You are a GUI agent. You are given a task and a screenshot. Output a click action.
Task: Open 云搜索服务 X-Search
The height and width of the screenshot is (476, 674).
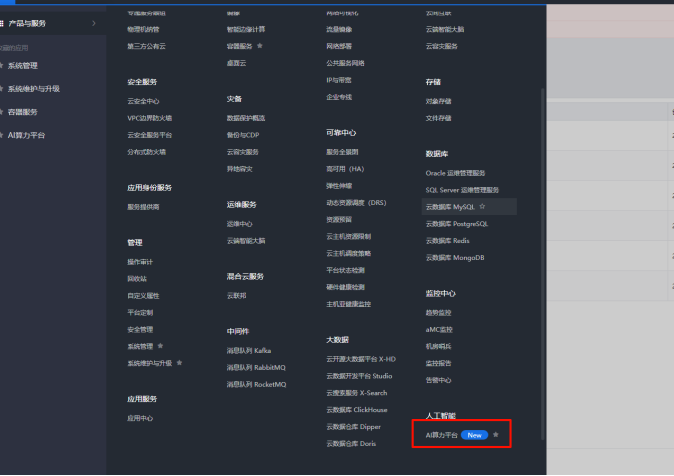[357, 393]
